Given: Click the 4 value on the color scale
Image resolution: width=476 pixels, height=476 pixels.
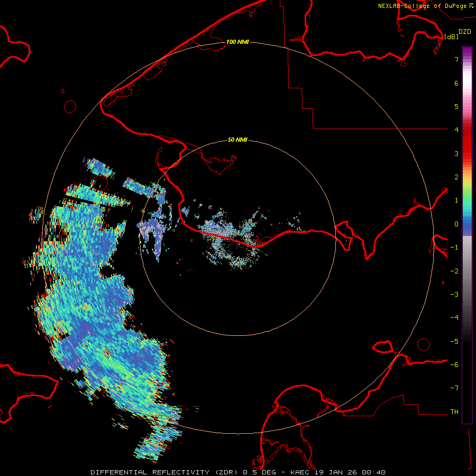Looking at the screenshot, I should pos(456,130).
